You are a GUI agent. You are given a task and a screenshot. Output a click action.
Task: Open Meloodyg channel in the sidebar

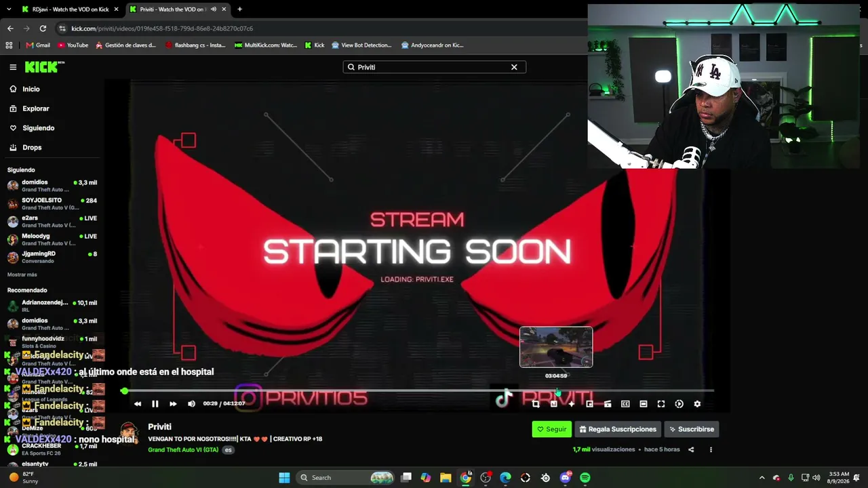tap(52, 239)
